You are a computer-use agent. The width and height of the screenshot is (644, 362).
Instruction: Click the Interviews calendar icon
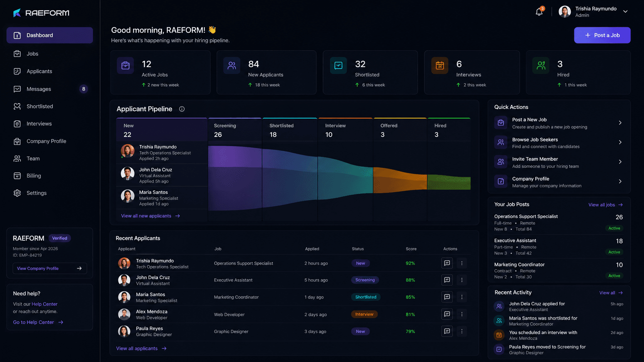pyautogui.click(x=439, y=66)
